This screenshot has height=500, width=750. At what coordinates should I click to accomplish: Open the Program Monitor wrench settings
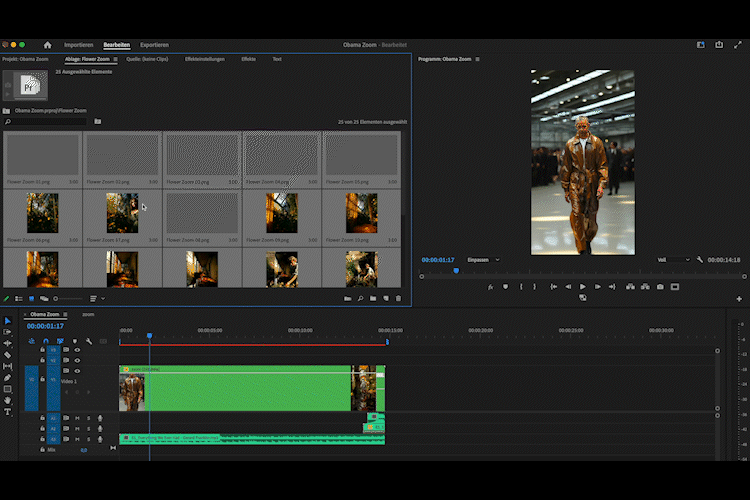point(700,260)
